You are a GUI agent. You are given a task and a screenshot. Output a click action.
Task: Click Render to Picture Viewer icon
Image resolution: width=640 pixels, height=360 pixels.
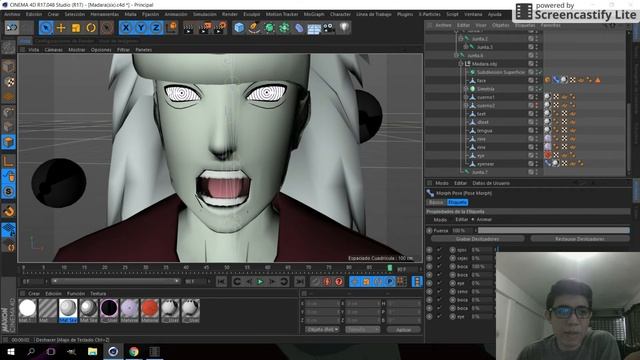click(204, 28)
